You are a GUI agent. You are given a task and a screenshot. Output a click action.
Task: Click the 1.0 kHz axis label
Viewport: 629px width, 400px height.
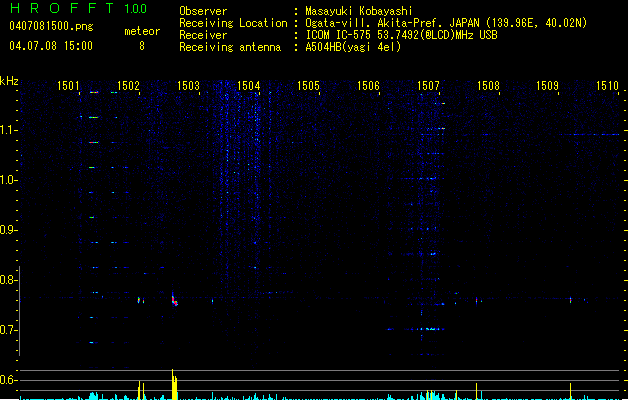pyautogui.click(x=8, y=180)
